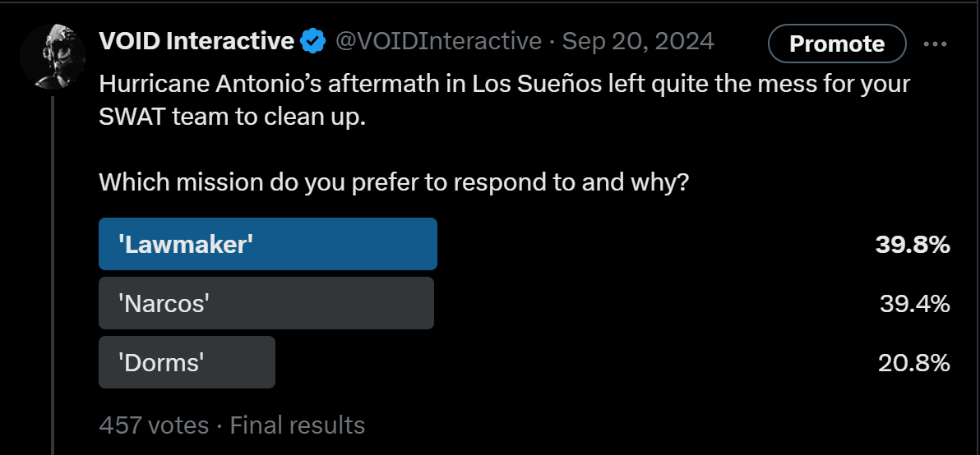Viewport: 980px width, 455px height.
Task: Click the Sep 20, 2024 timestamp
Action: (x=638, y=41)
